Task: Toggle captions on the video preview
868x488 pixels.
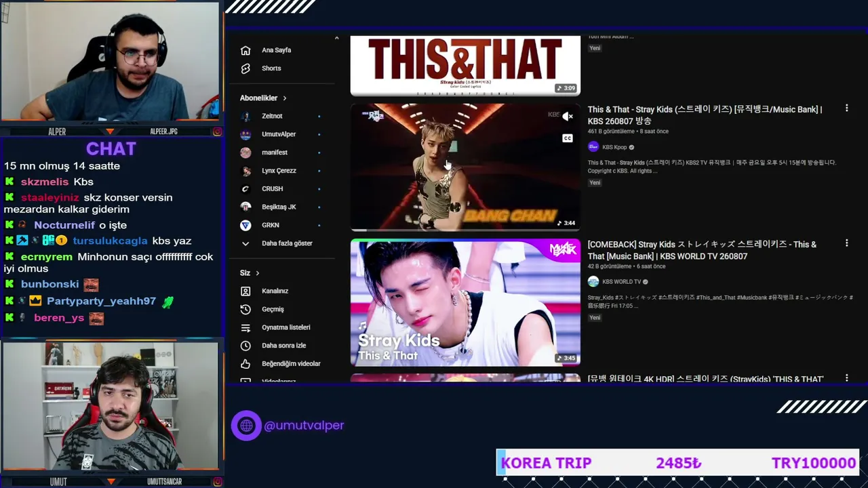Action: pyautogui.click(x=568, y=138)
